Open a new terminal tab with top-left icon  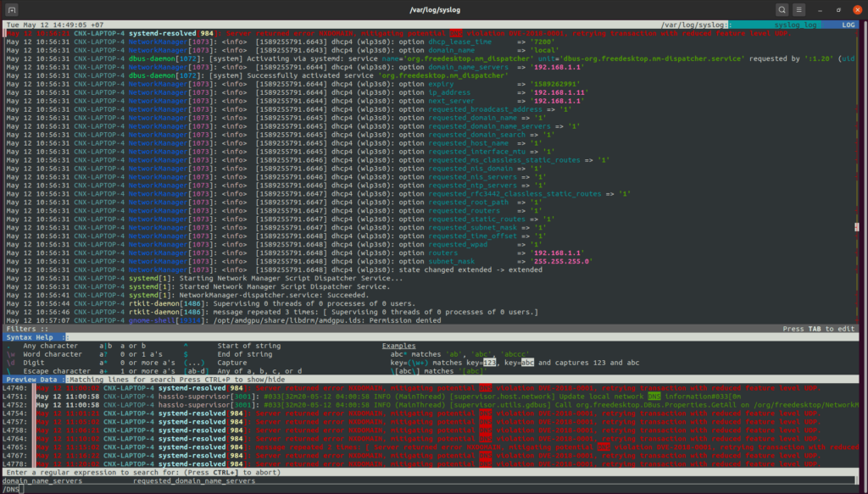pyautogui.click(x=12, y=10)
